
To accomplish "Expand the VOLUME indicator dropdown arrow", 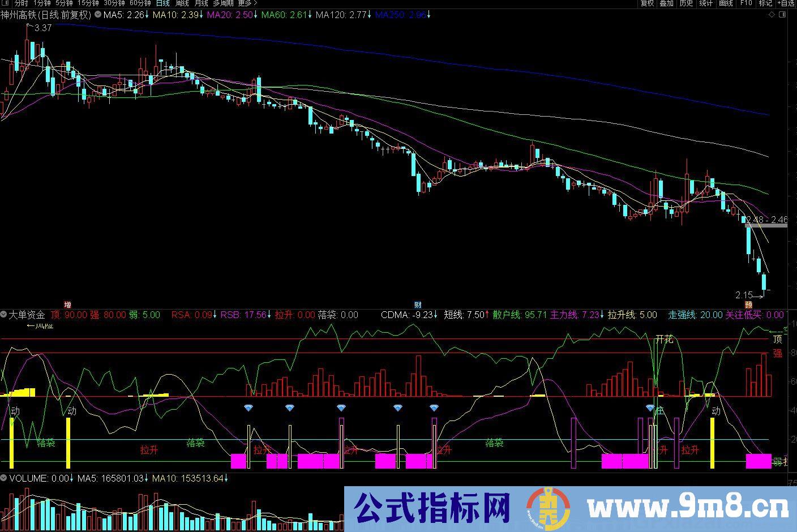I will [x=5, y=478].
